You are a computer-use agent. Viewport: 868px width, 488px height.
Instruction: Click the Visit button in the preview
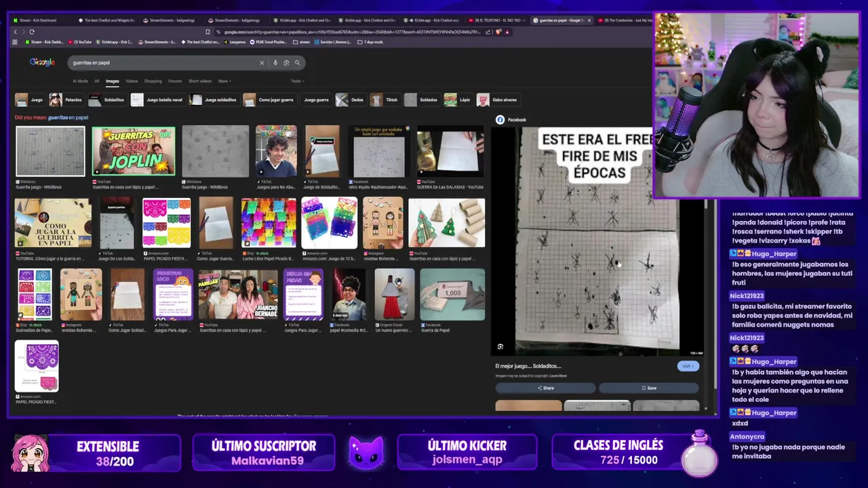[688, 366]
